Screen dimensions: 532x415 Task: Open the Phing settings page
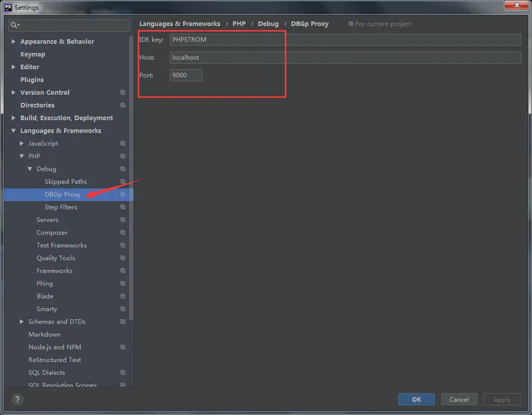(x=44, y=284)
